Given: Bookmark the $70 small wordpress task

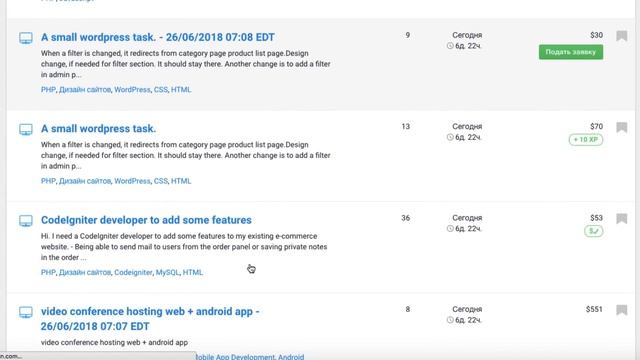Looking at the screenshot, I should pyautogui.click(x=622, y=127).
